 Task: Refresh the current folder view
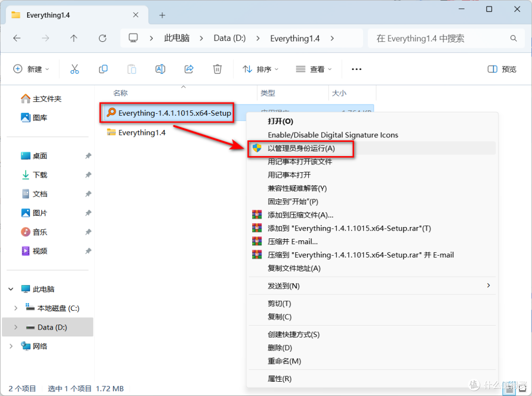[x=102, y=38]
